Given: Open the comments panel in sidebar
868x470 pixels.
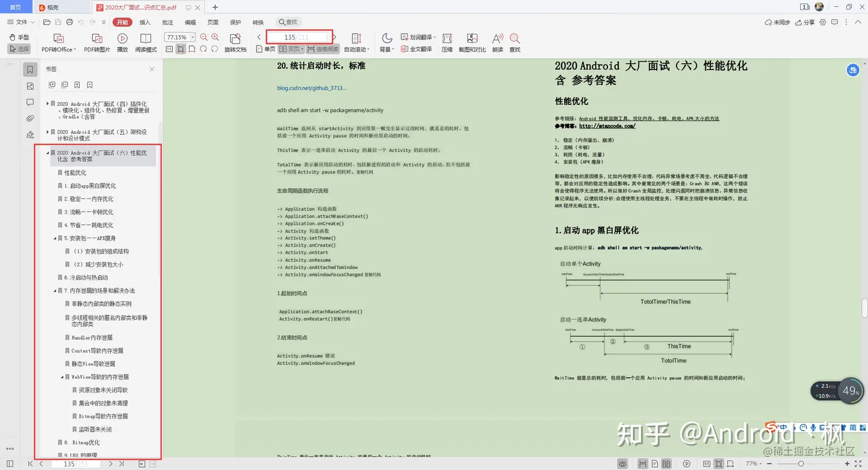Looking at the screenshot, I should 30,102.
